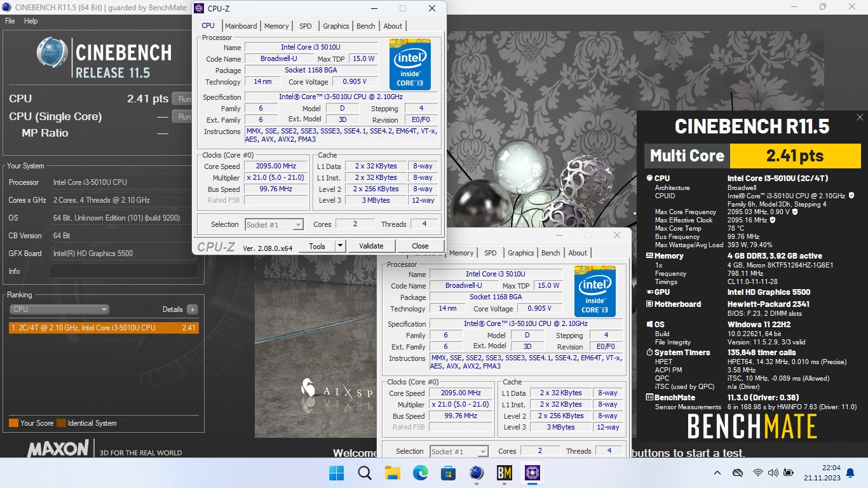This screenshot has width=868, height=488.
Task: Open volume speaker tray icon
Action: pos(773,473)
